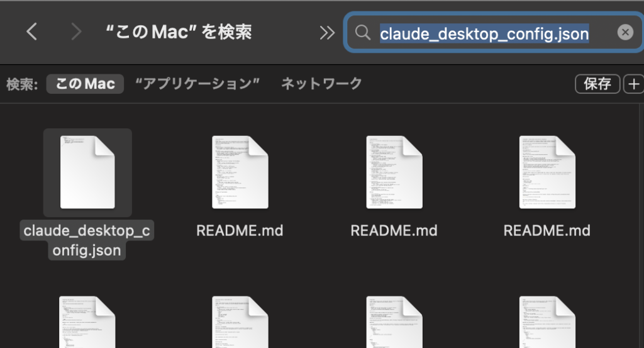644x348 pixels.
Task: Add search criteria with plus button
Action: tap(634, 84)
